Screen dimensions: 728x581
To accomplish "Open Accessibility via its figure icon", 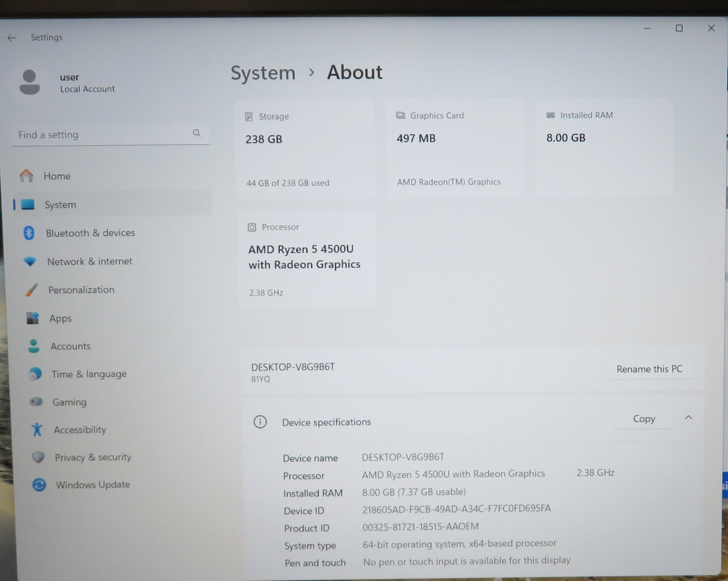I will [36, 429].
